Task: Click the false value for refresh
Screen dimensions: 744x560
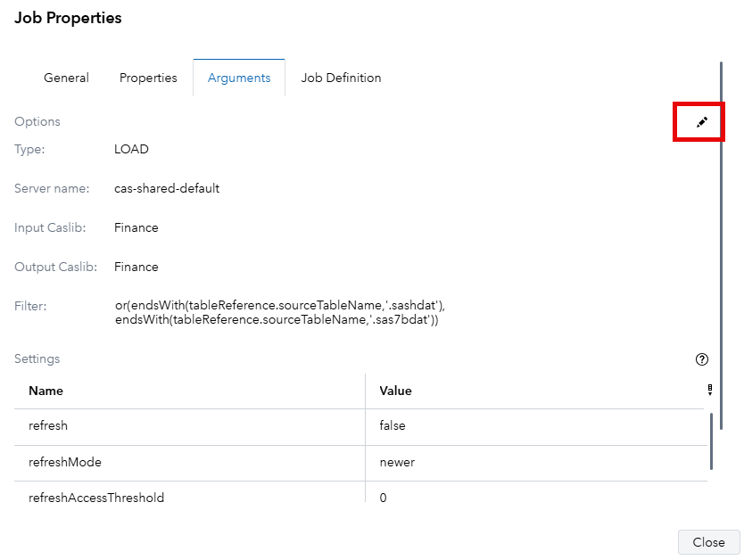Action: click(392, 425)
